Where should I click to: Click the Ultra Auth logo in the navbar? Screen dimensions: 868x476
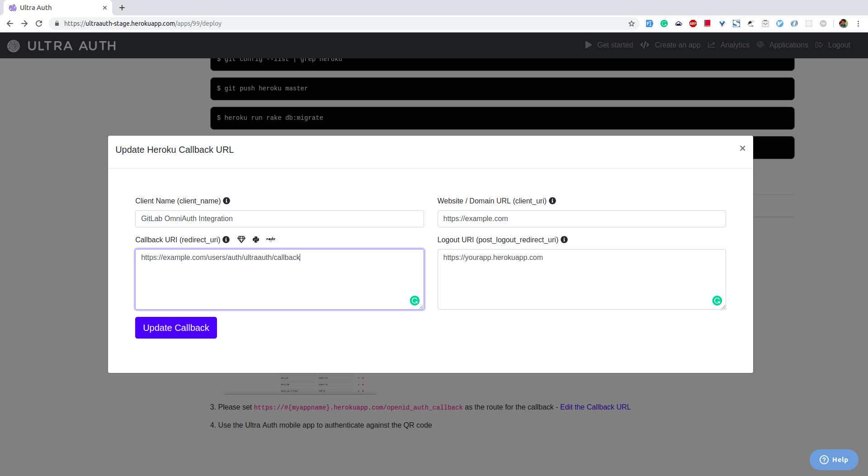14,46
